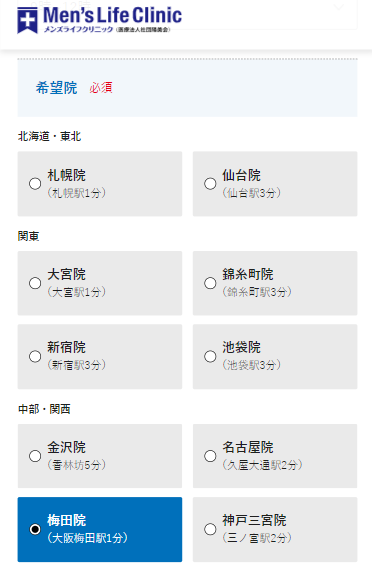Select the 札幌院 radio button
This screenshot has width=372, height=569.
(x=35, y=184)
